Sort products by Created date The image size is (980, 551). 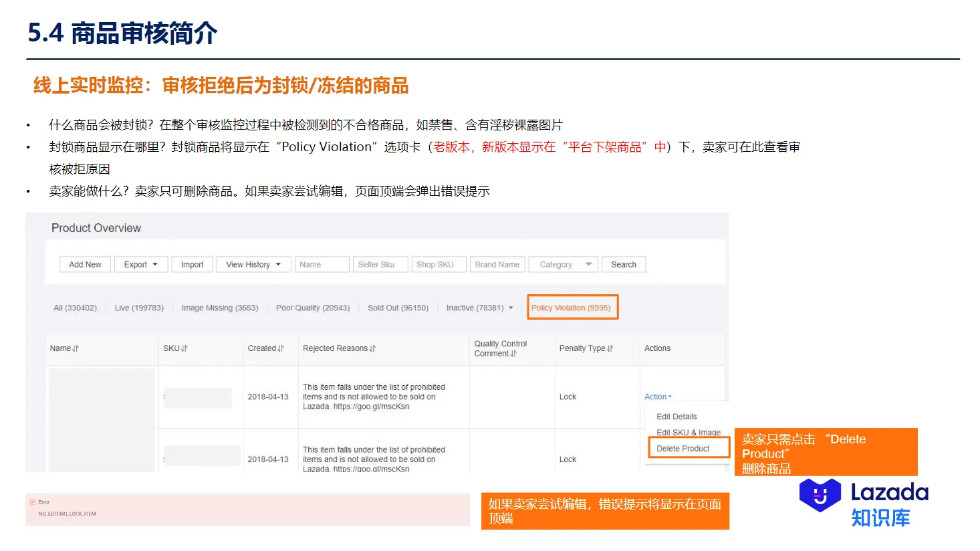266,348
